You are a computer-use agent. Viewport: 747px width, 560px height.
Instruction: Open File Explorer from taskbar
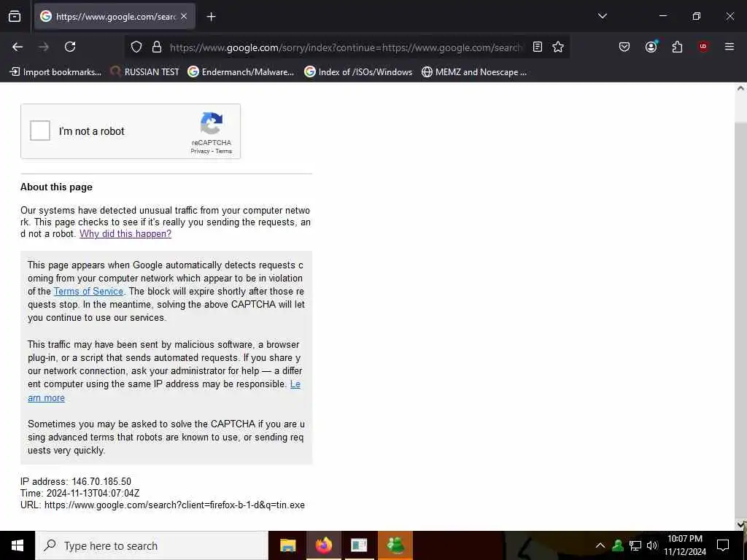(x=287, y=545)
